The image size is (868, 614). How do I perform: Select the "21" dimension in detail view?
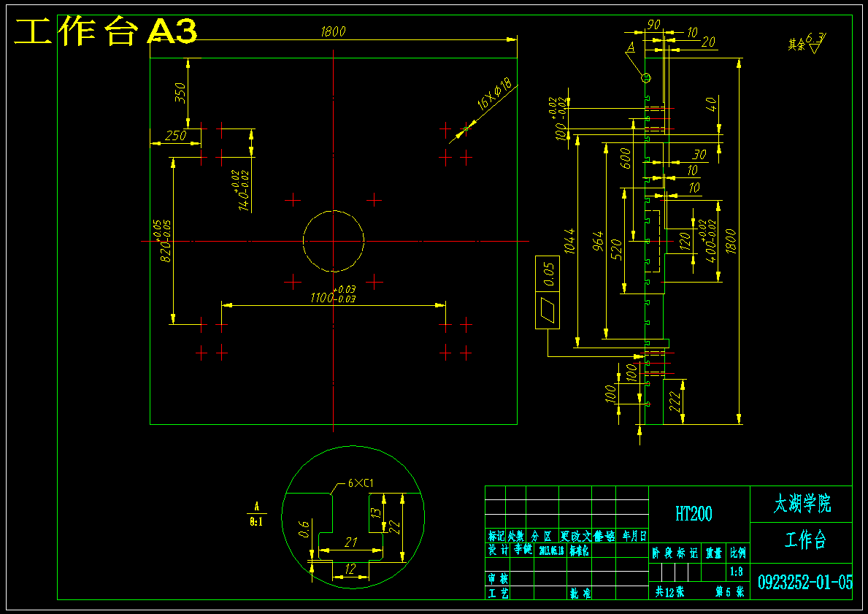pos(351,542)
